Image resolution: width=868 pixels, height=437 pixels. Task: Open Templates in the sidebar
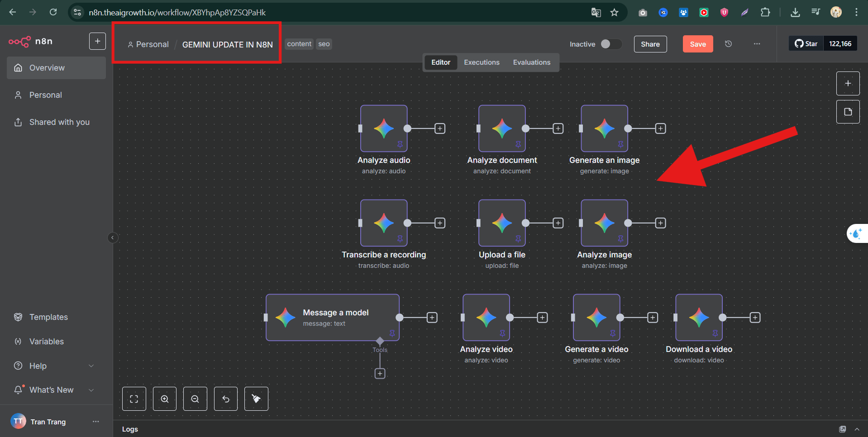tap(56, 317)
